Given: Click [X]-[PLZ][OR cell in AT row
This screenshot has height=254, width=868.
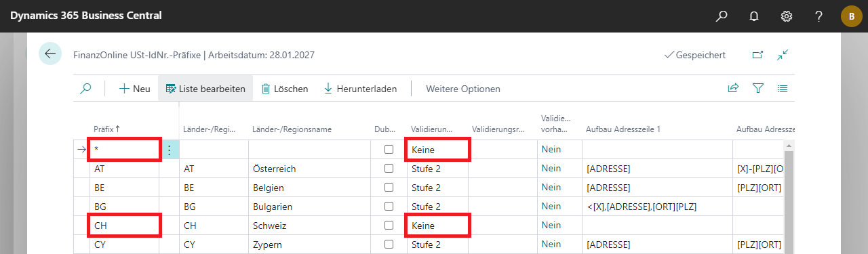Looking at the screenshot, I should coord(758,169).
